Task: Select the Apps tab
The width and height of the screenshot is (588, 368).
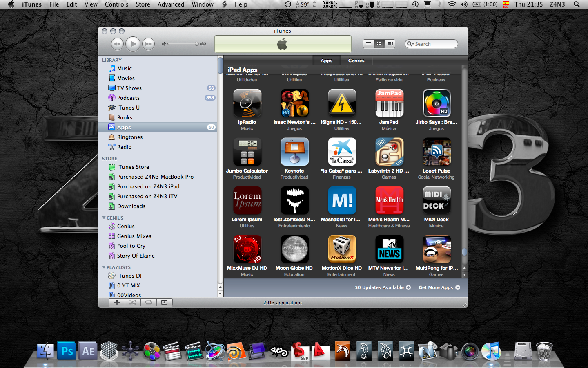Action: point(326,61)
